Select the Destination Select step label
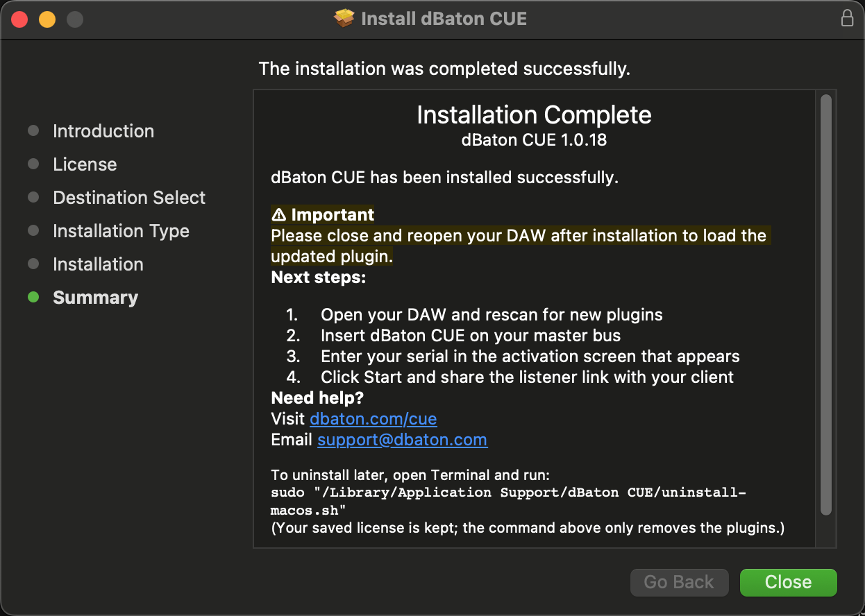865x616 pixels. tap(129, 198)
